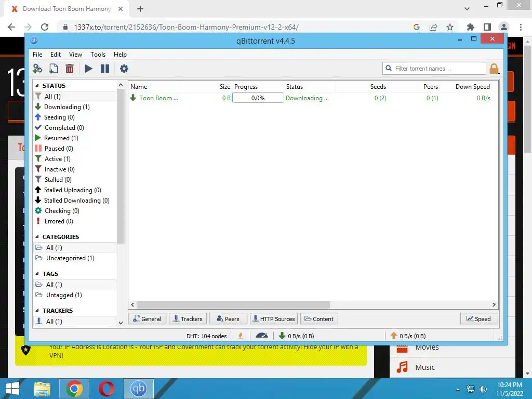Sort by the Name column header
532x399 pixels.
click(154, 87)
